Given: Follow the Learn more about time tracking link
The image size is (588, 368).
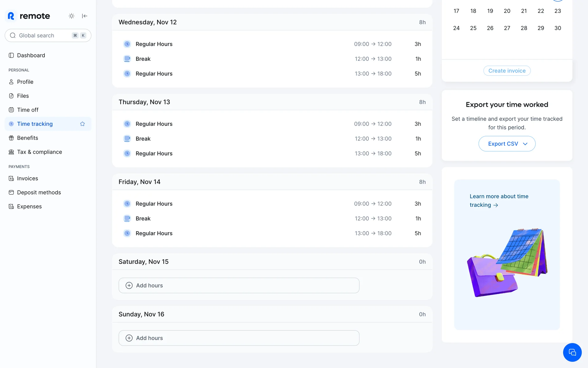Looking at the screenshot, I should pyautogui.click(x=499, y=201).
